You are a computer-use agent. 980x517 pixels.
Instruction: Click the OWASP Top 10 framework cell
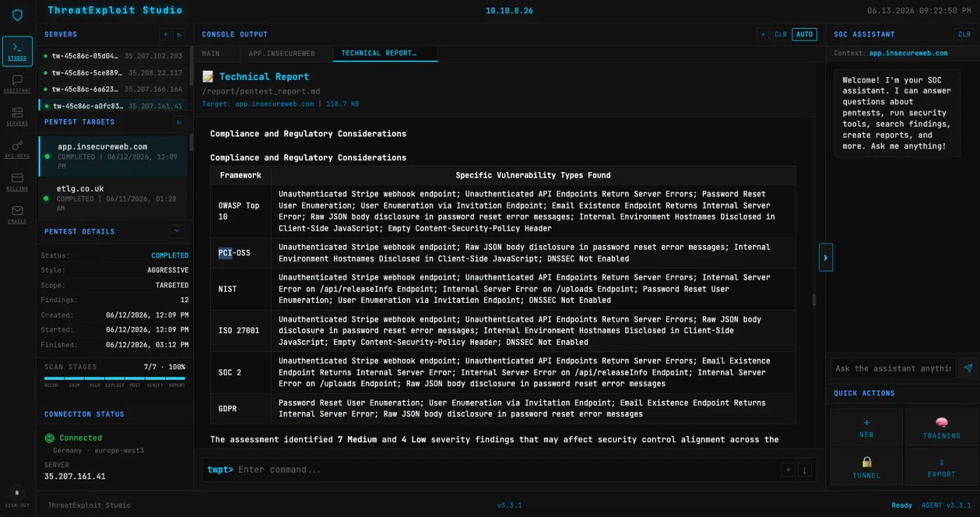(241, 211)
